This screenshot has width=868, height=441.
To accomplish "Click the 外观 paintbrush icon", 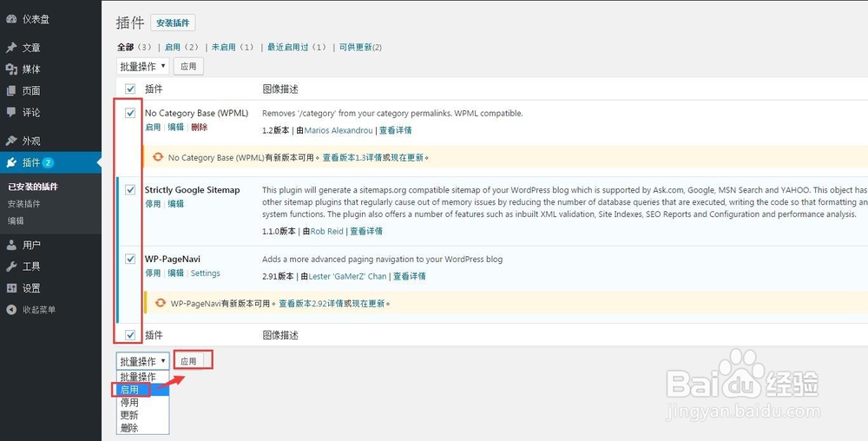I will pyautogui.click(x=11, y=141).
